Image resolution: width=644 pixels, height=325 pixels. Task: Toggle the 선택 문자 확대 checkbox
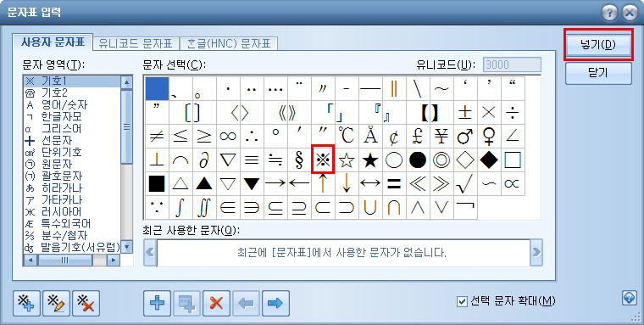click(462, 301)
